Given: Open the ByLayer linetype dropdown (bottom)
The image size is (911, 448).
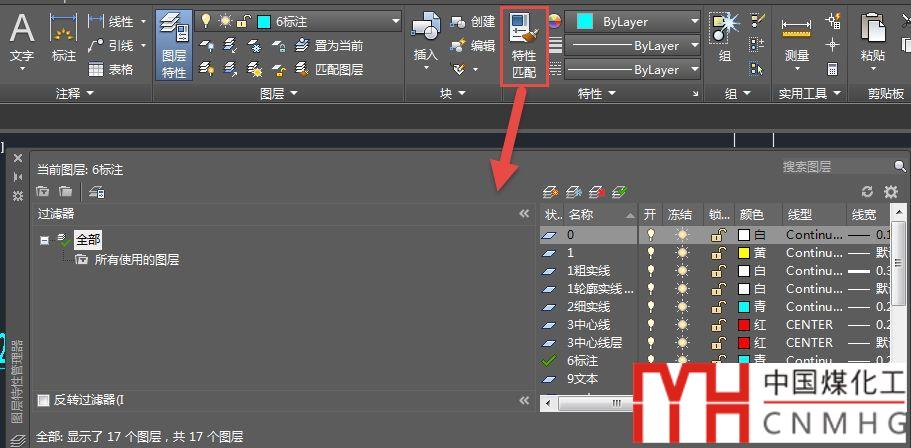Looking at the screenshot, I should 695,70.
